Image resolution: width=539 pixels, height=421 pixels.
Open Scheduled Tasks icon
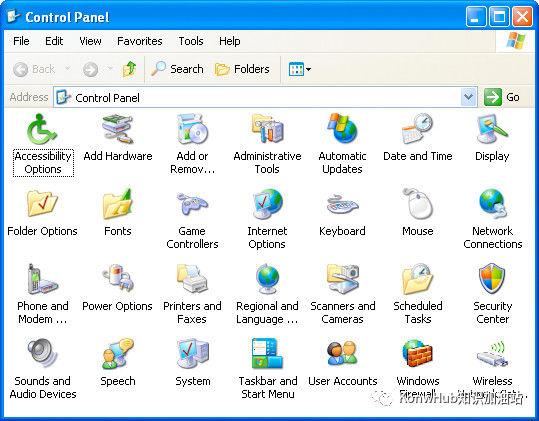pos(417,279)
